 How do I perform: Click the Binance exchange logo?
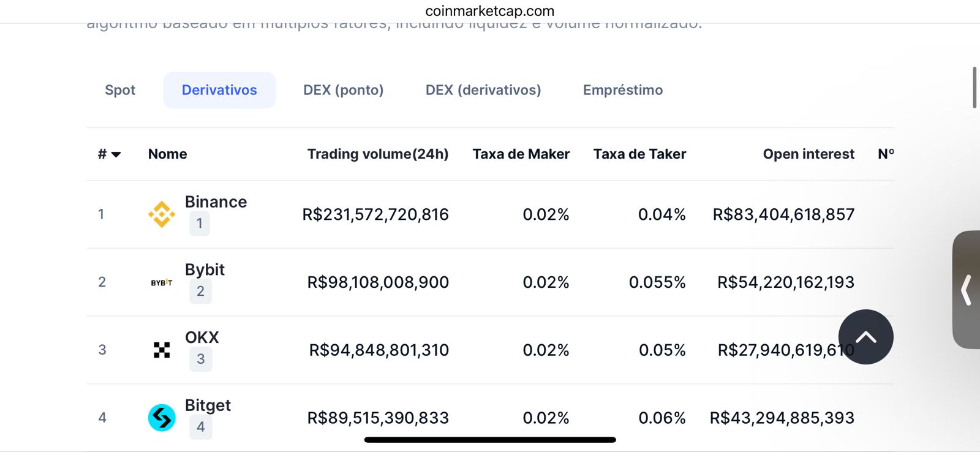point(162,214)
